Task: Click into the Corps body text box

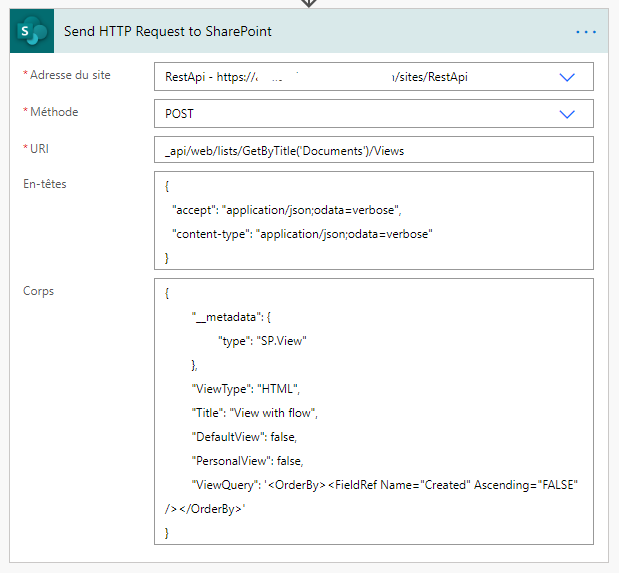Action: point(373,411)
